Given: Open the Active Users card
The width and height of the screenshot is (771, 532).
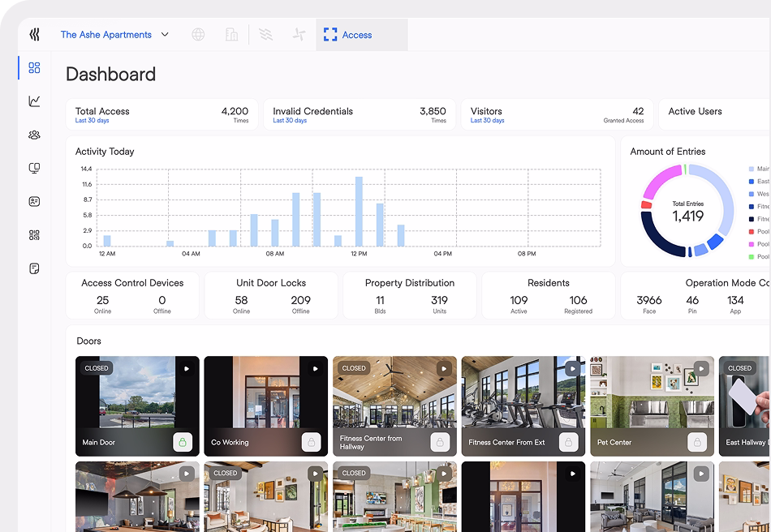Looking at the screenshot, I should click(x=714, y=114).
